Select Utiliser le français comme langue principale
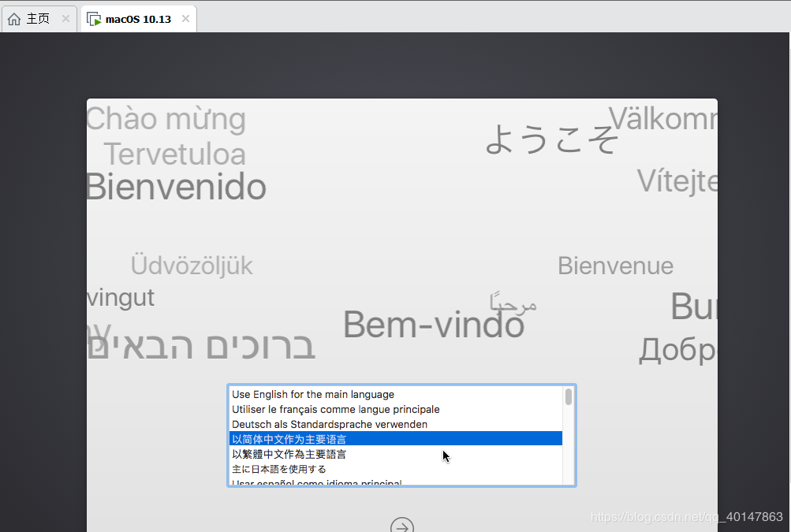Image resolution: width=791 pixels, height=532 pixels. 335,409
